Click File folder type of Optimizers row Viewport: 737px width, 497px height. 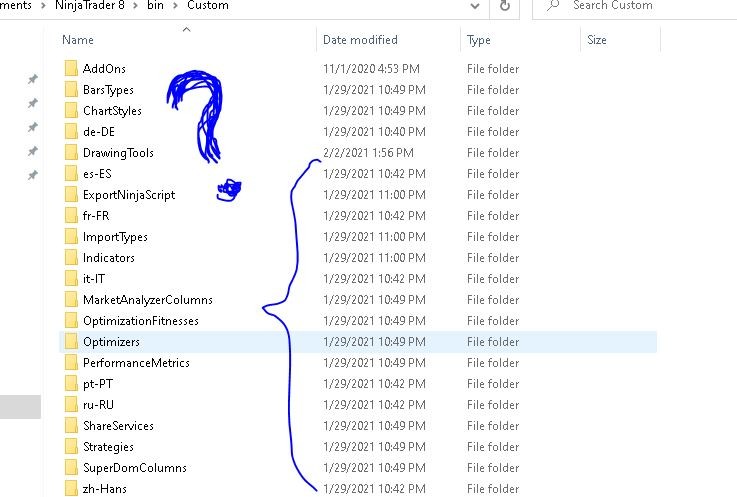pos(493,342)
